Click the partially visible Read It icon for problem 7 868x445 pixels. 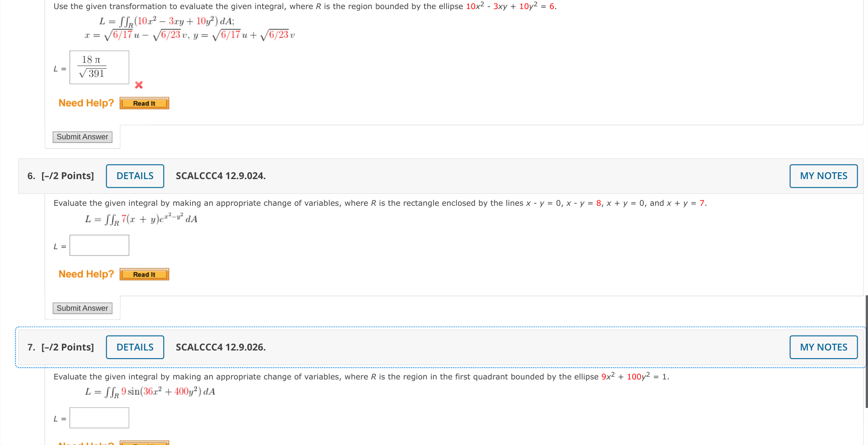pyautogui.click(x=144, y=442)
